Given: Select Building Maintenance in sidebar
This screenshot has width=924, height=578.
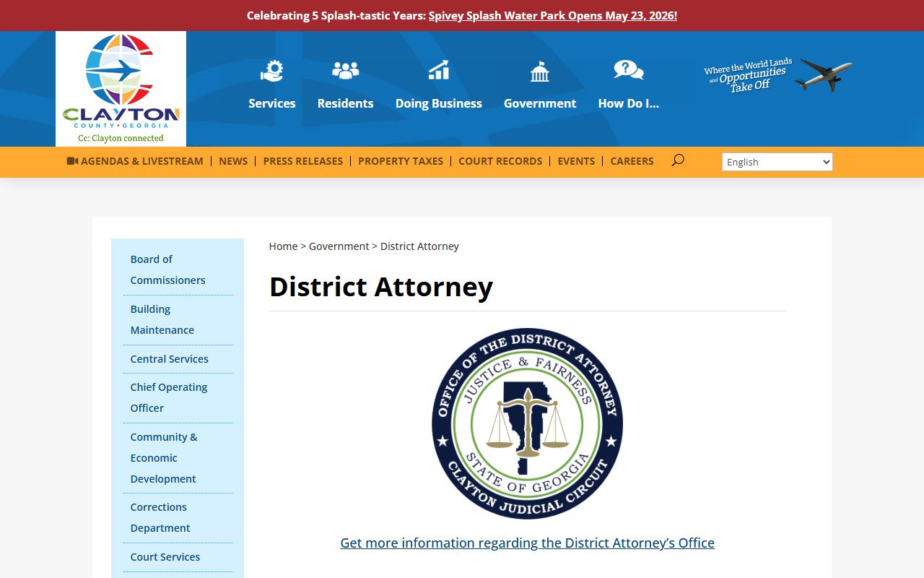Looking at the screenshot, I should (162, 319).
